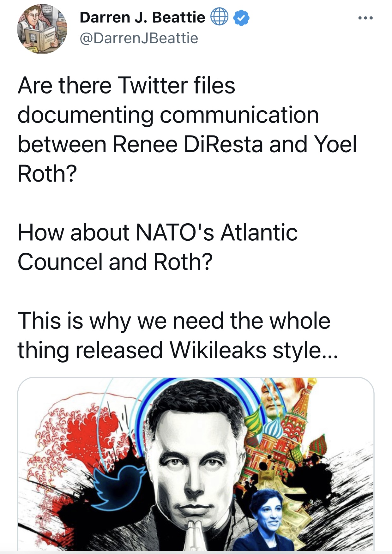Click the globe icon beside the name
This screenshot has height=554, width=392.
(219, 17)
